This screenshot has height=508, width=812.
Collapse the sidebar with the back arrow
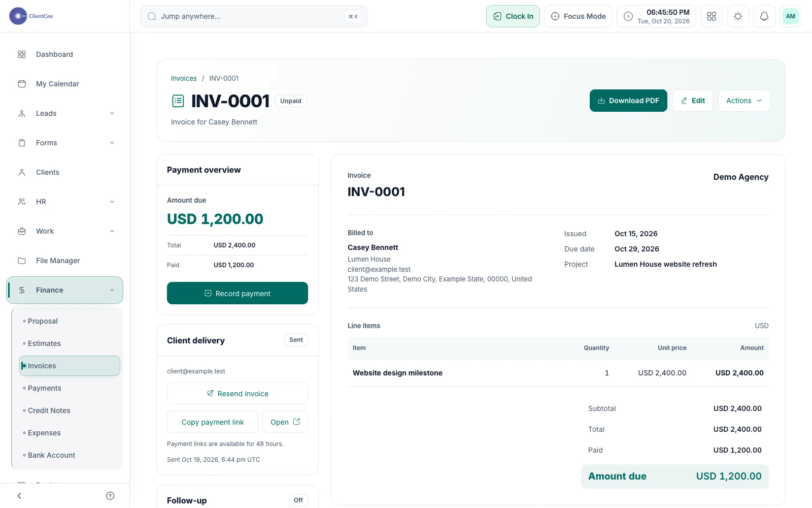tap(19, 496)
